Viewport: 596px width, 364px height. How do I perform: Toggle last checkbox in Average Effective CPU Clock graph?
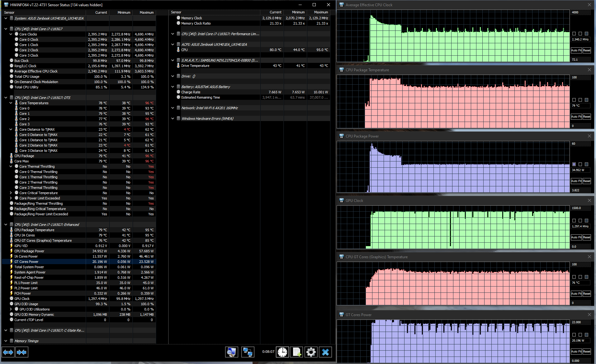point(587,34)
